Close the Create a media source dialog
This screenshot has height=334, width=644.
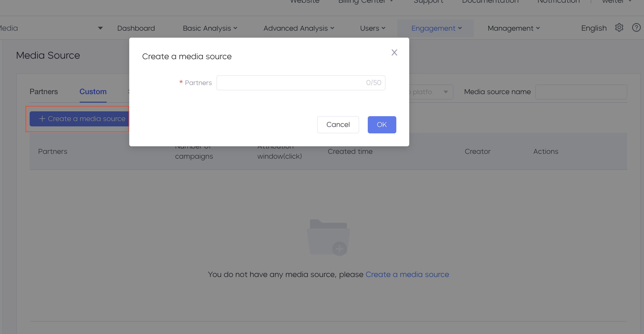click(x=394, y=52)
